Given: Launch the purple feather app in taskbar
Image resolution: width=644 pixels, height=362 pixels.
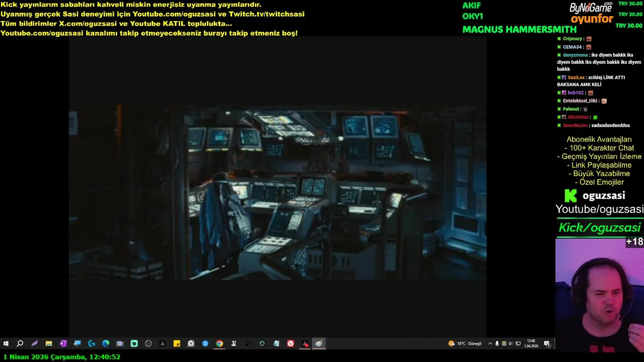Looking at the screenshot, I should tap(34, 343).
